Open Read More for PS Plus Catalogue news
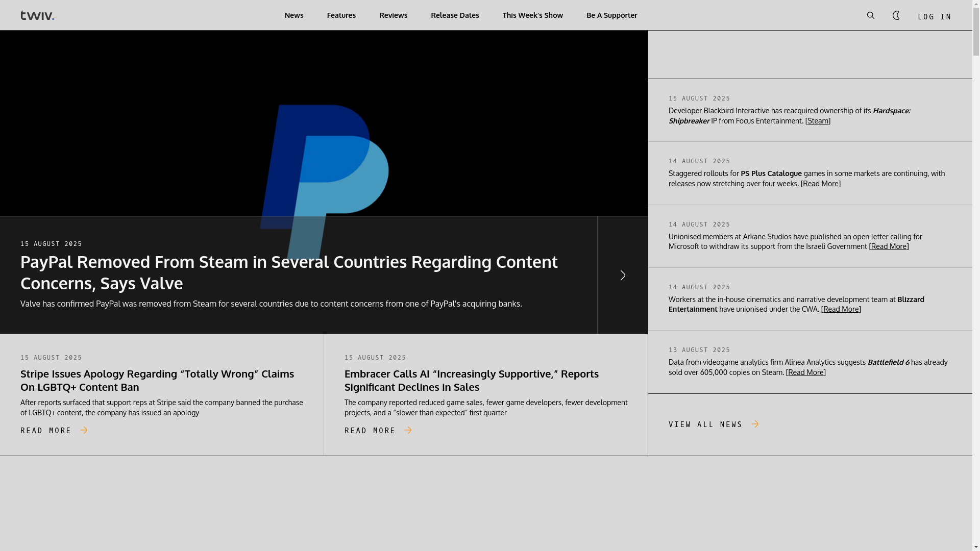Screen dimensions: 980x551 coord(821,184)
